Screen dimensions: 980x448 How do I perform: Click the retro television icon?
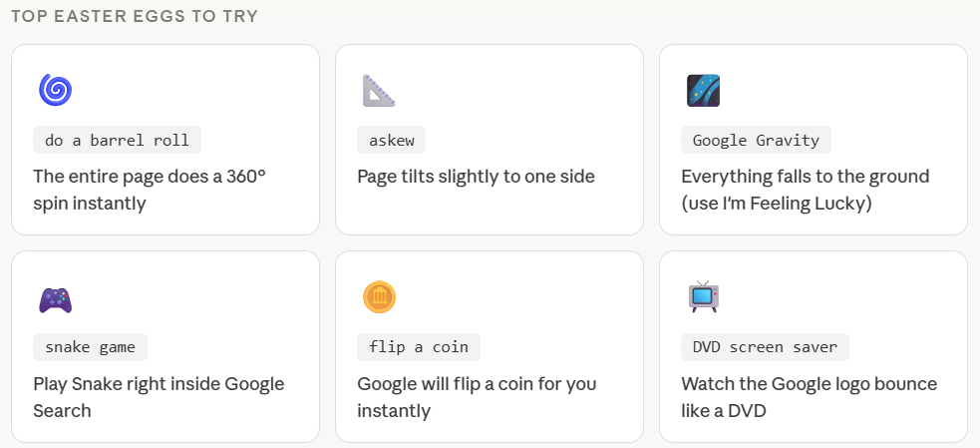(x=703, y=297)
